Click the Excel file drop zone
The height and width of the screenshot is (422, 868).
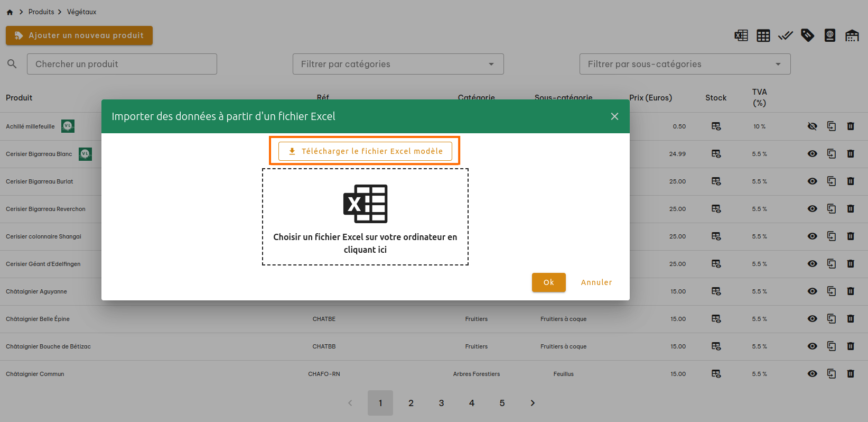click(x=365, y=217)
